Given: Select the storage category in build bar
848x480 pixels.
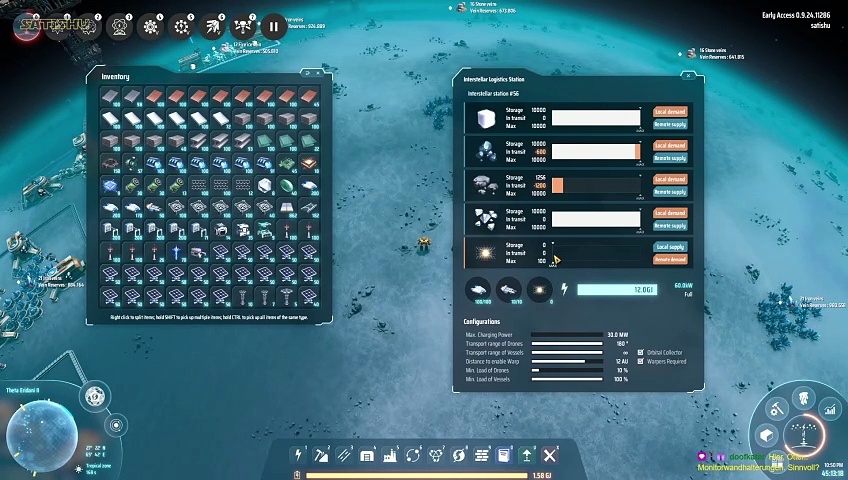Looking at the screenshot, I should (x=367, y=455).
